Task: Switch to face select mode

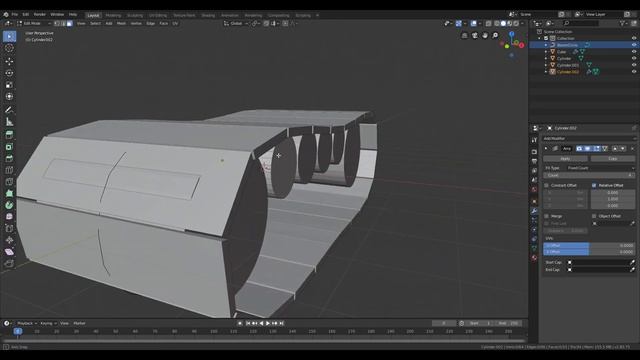Action: pyautogui.click(x=69, y=24)
